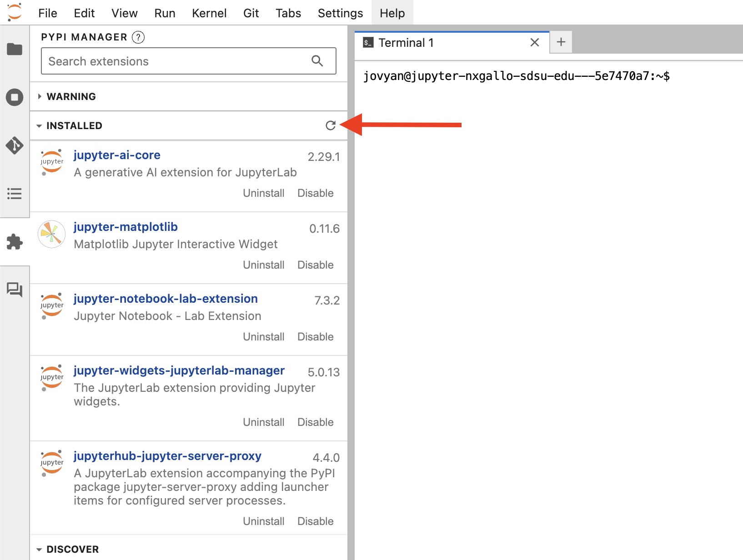Select the extension manager puzzle icon

(15, 242)
